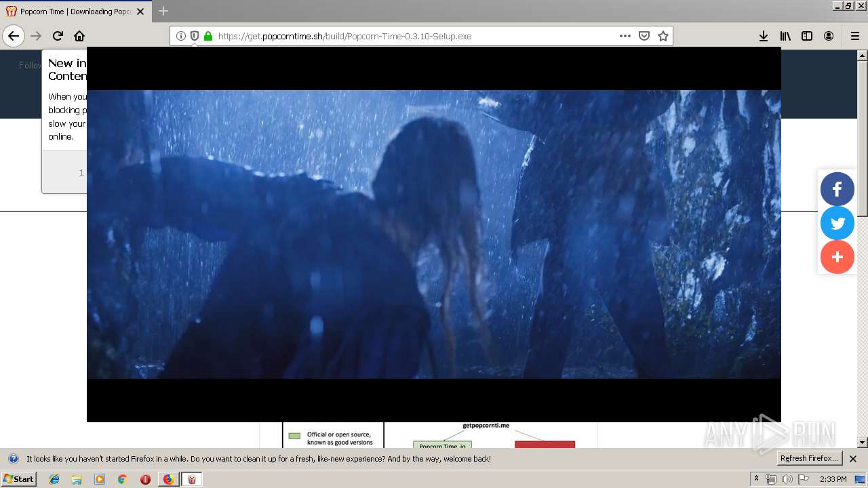868x488 pixels.
Task: Click the page vertical scrollbar thumb
Action: [862, 138]
